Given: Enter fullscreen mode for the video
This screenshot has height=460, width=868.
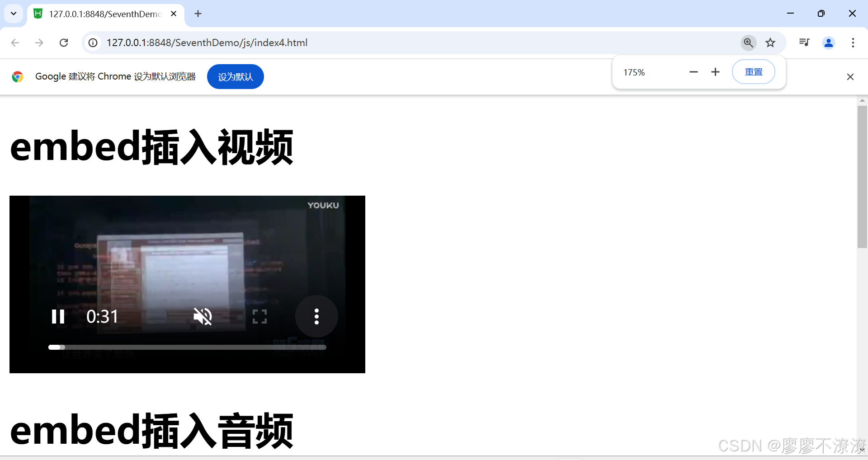Looking at the screenshot, I should pos(259,316).
